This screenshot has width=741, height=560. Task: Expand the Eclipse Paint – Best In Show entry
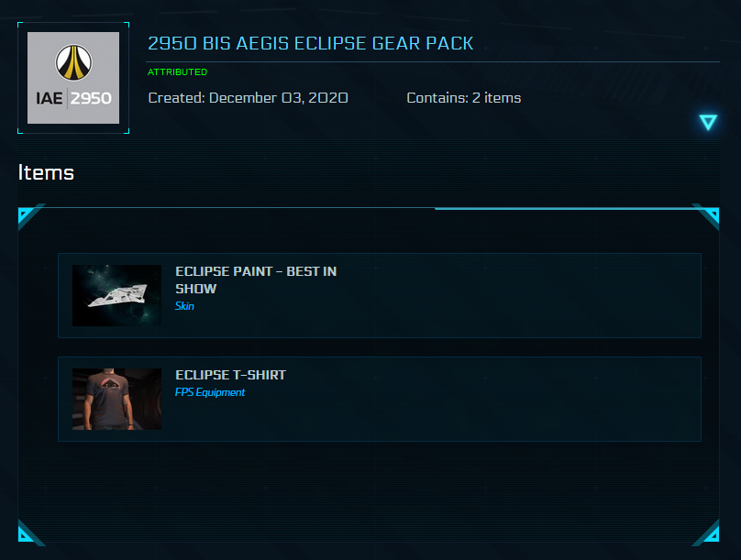coord(380,295)
